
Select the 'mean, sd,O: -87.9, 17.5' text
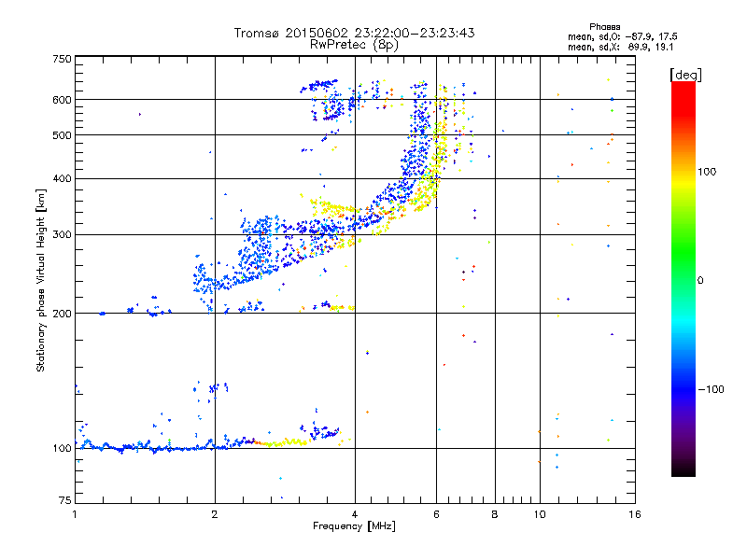(x=623, y=36)
